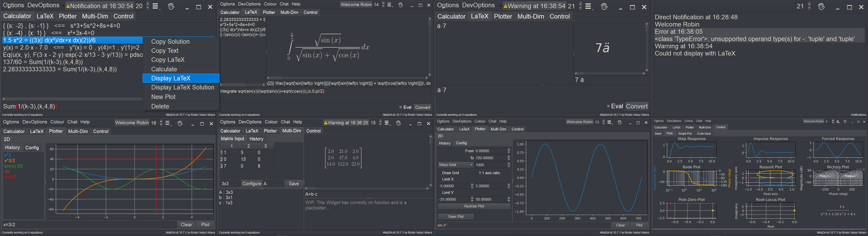Click the 'A+b·c' input field

[368, 194]
